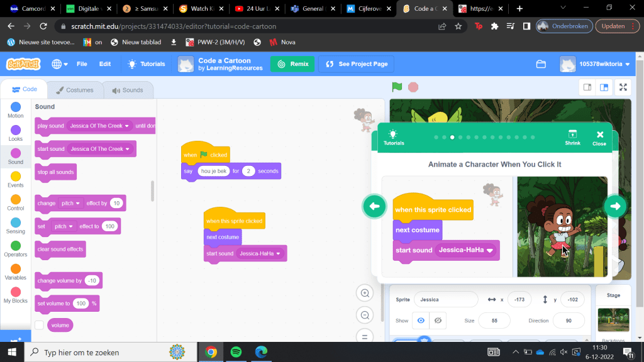
Task: Hide the sprite with crossed-eye icon
Action: 438,321
